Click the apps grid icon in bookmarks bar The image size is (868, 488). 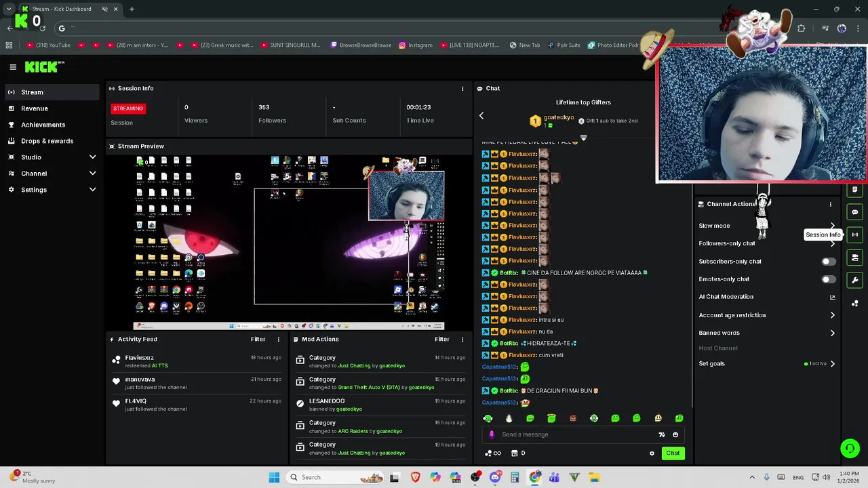pos(9,45)
